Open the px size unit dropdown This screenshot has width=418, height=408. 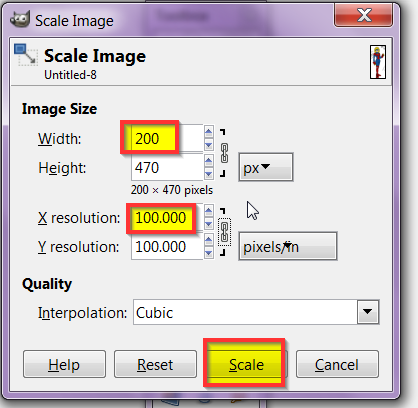(266, 167)
